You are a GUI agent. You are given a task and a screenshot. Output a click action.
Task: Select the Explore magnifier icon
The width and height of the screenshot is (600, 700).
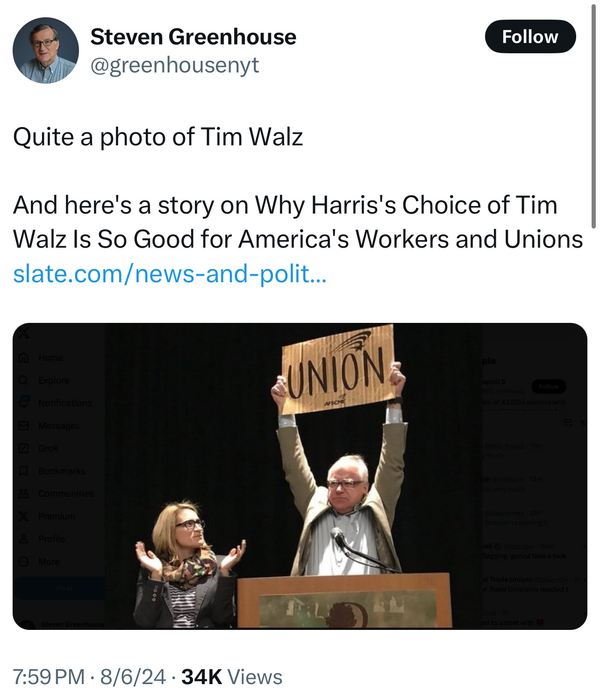pyautogui.click(x=23, y=380)
